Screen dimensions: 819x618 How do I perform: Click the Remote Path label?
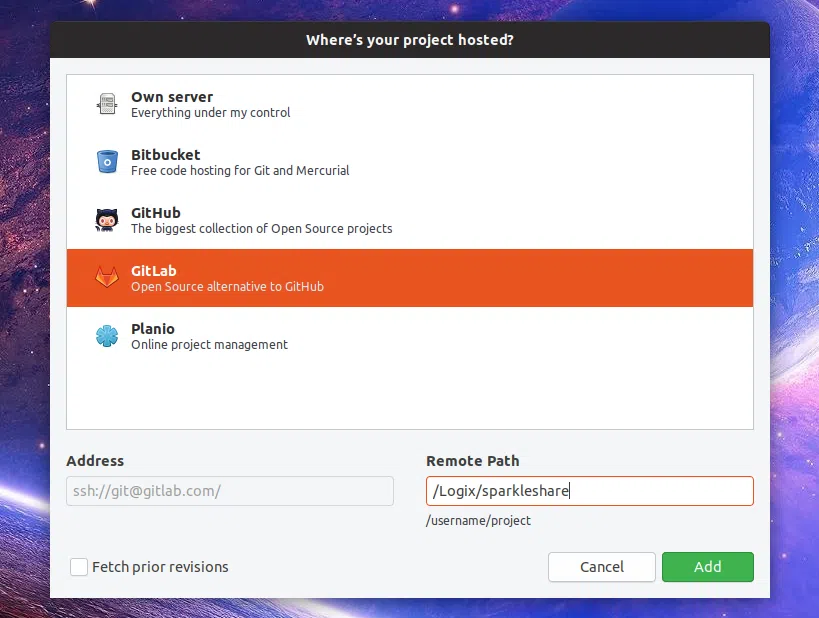[473, 461]
